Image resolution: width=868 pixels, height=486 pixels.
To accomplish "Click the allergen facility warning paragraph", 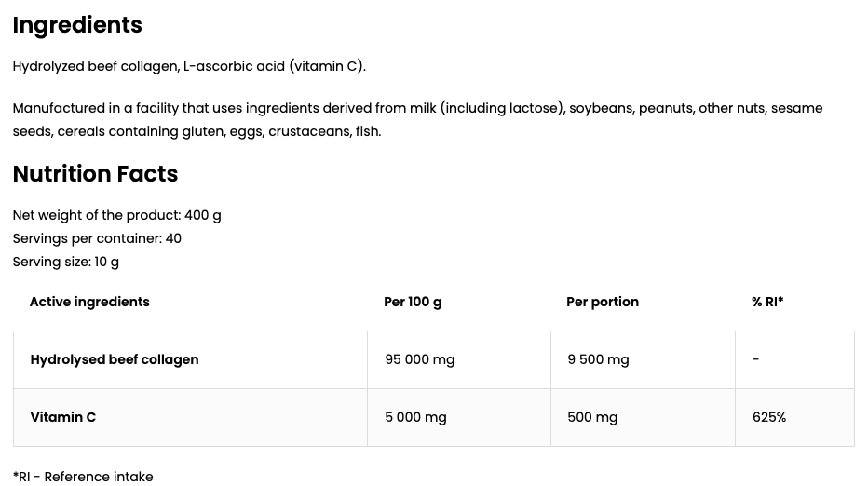I will [x=417, y=119].
